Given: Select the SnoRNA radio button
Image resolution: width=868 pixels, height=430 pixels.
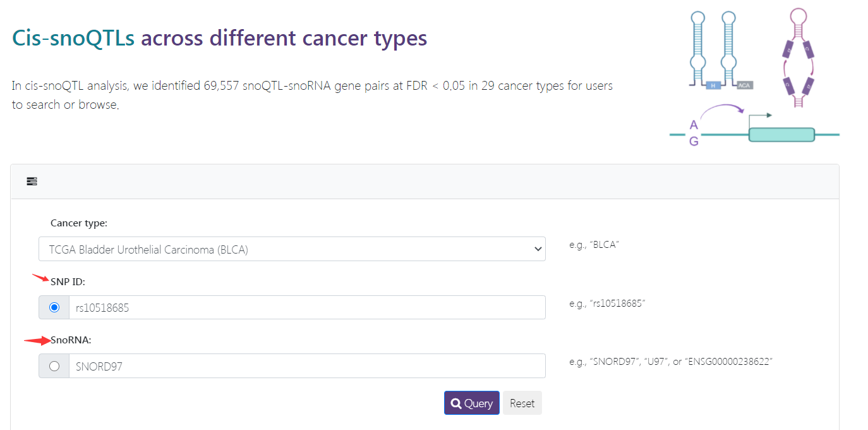Looking at the screenshot, I should 54,365.
